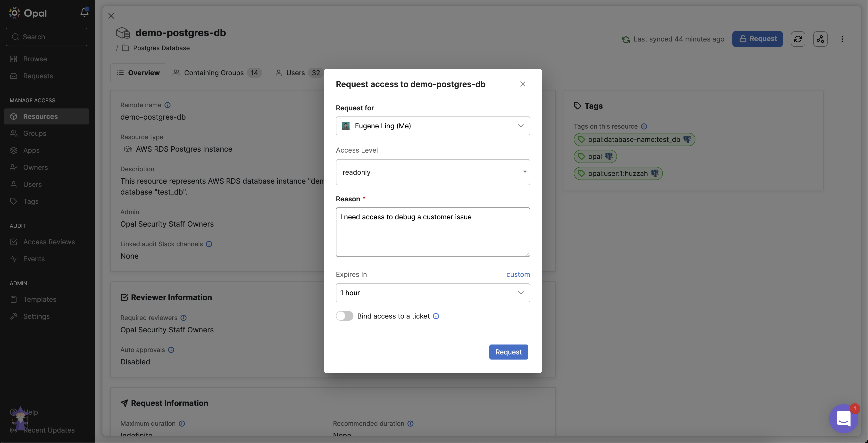Submit the access request with Request button
The height and width of the screenshot is (443, 868).
(x=509, y=352)
